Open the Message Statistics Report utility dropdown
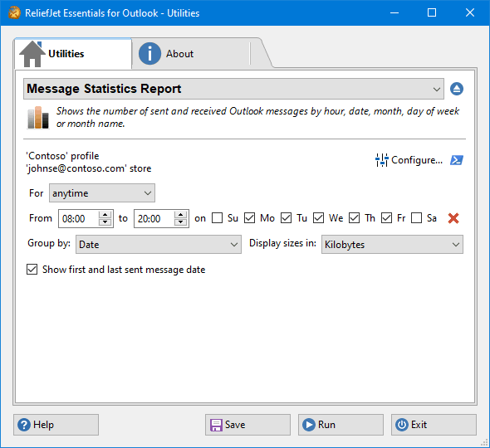The height and width of the screenshot is (448, 490). (x=233, y=89)
